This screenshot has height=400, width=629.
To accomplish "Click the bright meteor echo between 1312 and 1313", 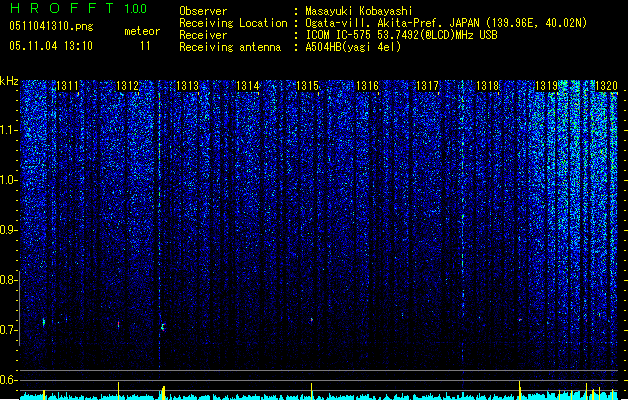I will 163,327.
